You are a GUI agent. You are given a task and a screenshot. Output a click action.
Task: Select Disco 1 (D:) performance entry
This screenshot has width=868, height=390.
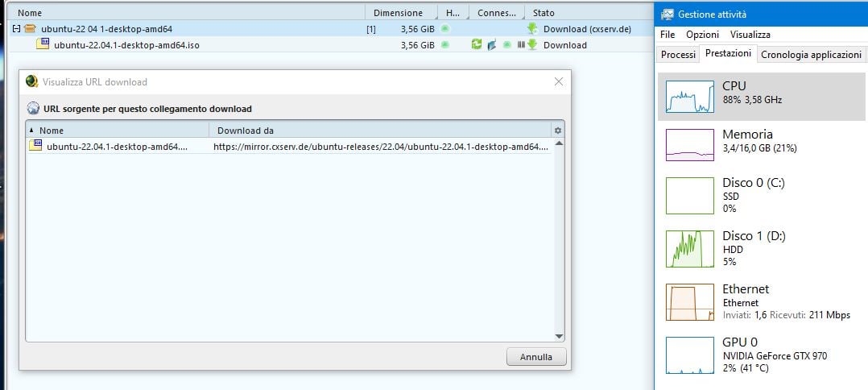[761, 249]
